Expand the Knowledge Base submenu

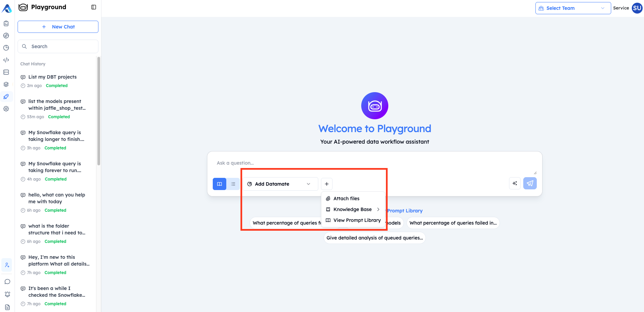click(x=352, y=209)
